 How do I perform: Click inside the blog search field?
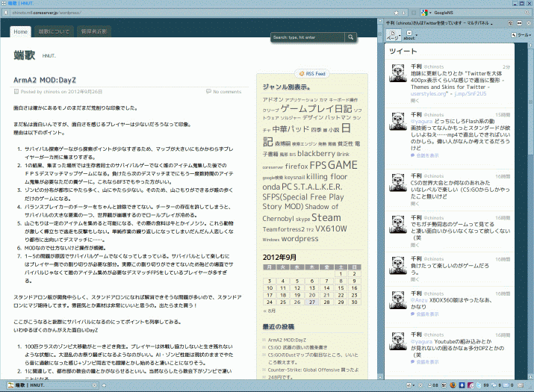(x=308, y=37)
